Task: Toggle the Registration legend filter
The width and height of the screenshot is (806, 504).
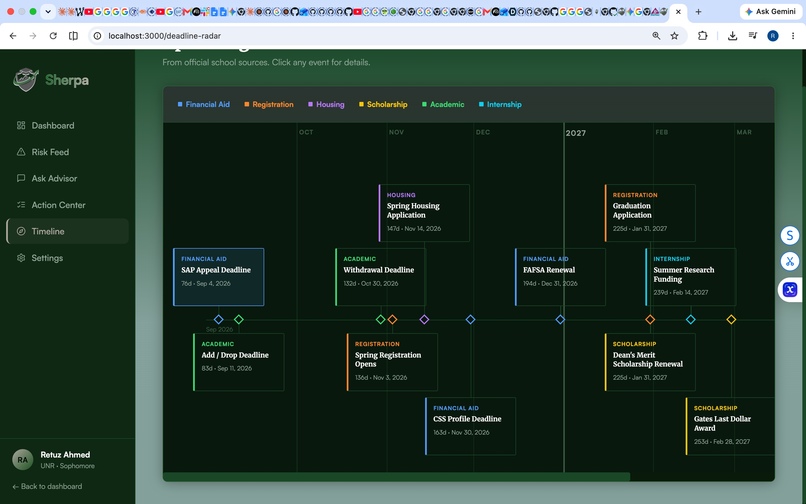Action: pyautogui.click(x=269, y=104)
